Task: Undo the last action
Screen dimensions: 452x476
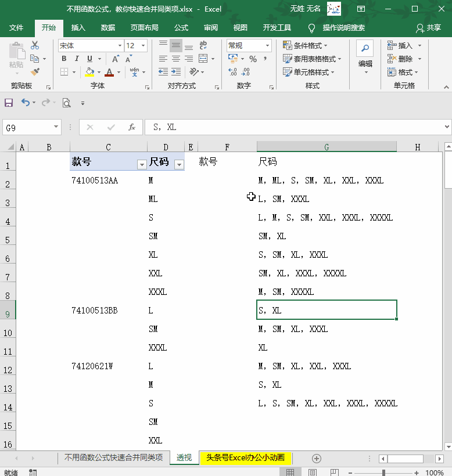Action: [x=26, y=103]
